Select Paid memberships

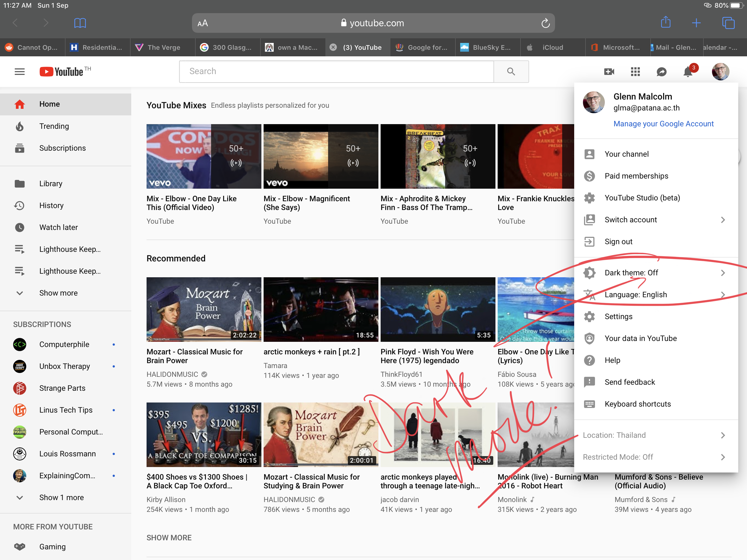pyautogui.click(x=656, y=176)
